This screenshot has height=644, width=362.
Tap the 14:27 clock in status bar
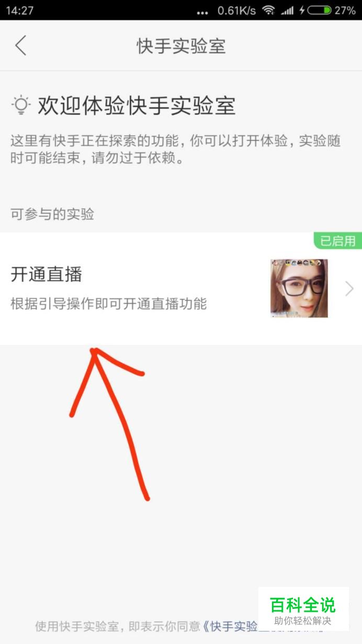(20, 10)
